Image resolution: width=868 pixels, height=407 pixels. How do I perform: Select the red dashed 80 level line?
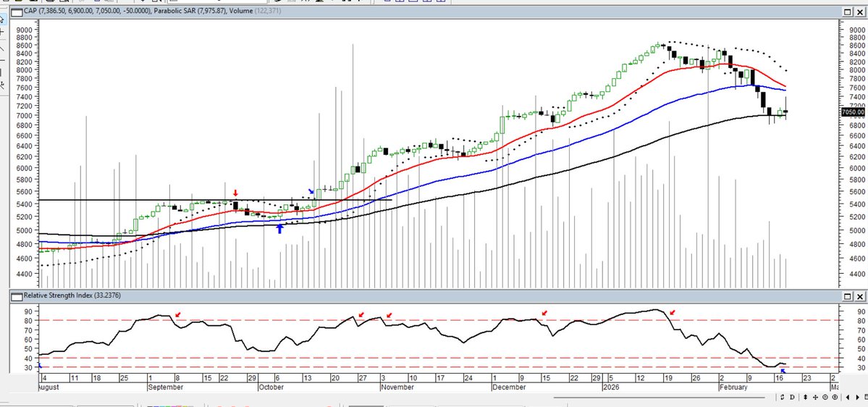pos(437,321)
